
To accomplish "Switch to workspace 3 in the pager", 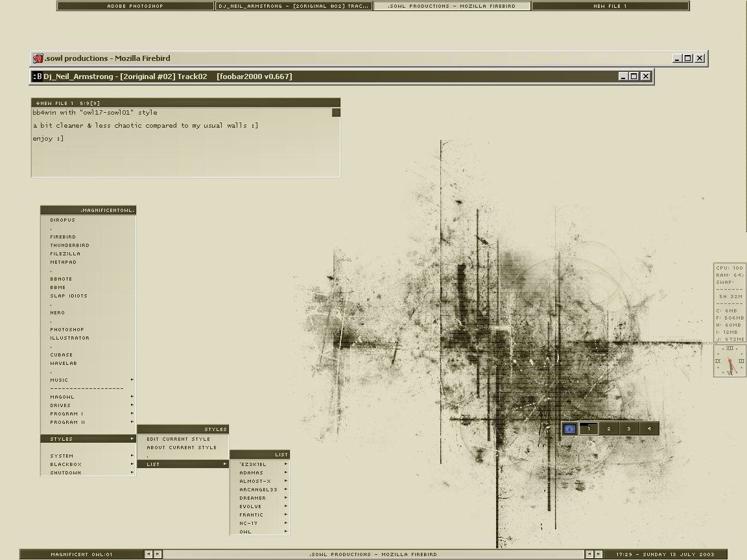I will (x=629, y=428).
